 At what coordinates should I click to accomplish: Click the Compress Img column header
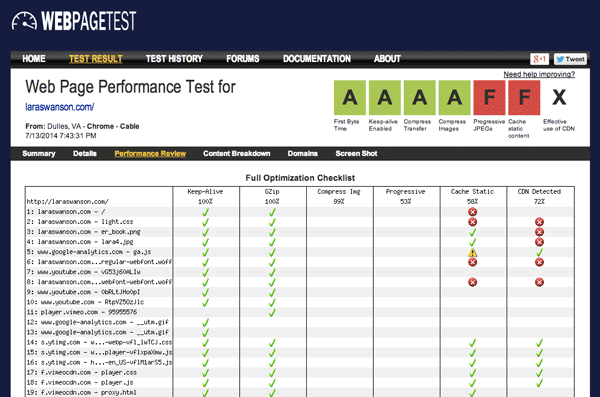pyautogui.click(x=339, y=192)
